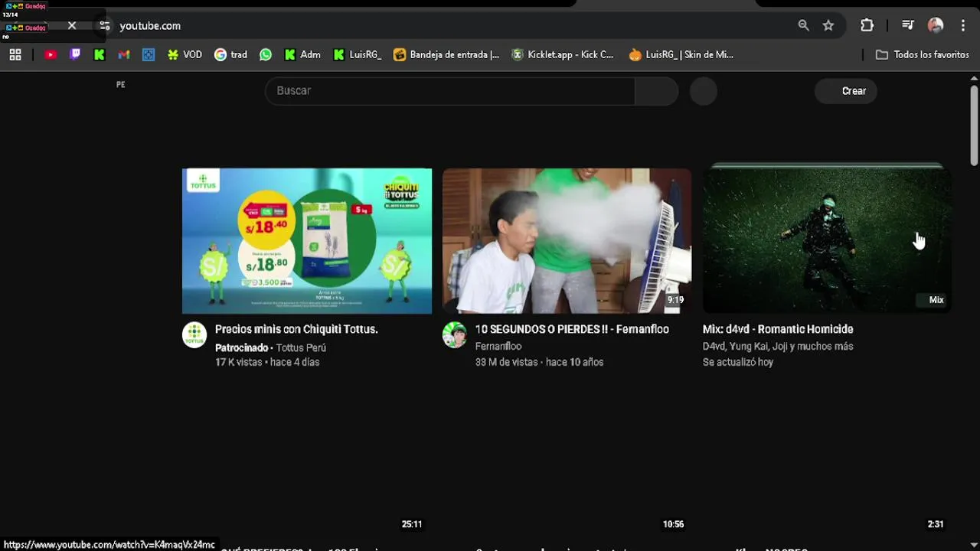Expand the 'Todos los favoritos' folder
The width and height of the screenshot is (980, 551).
point(923,54)
